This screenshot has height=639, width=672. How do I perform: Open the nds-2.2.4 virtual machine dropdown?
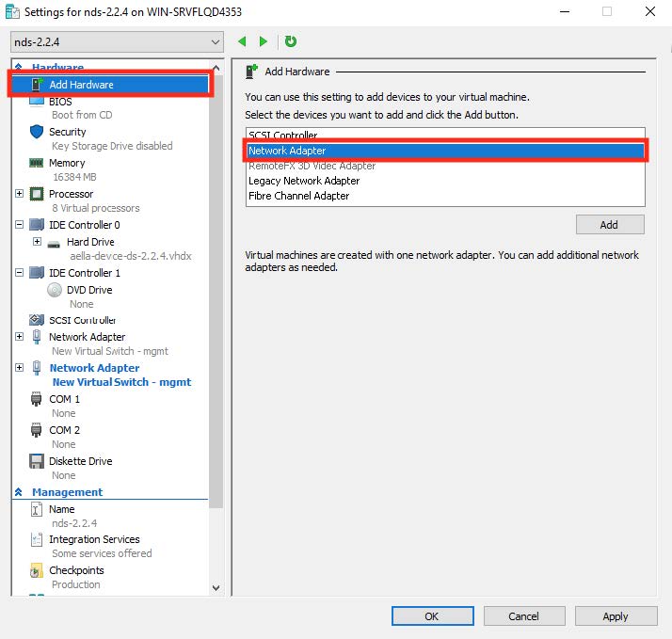tap(216, 42)
